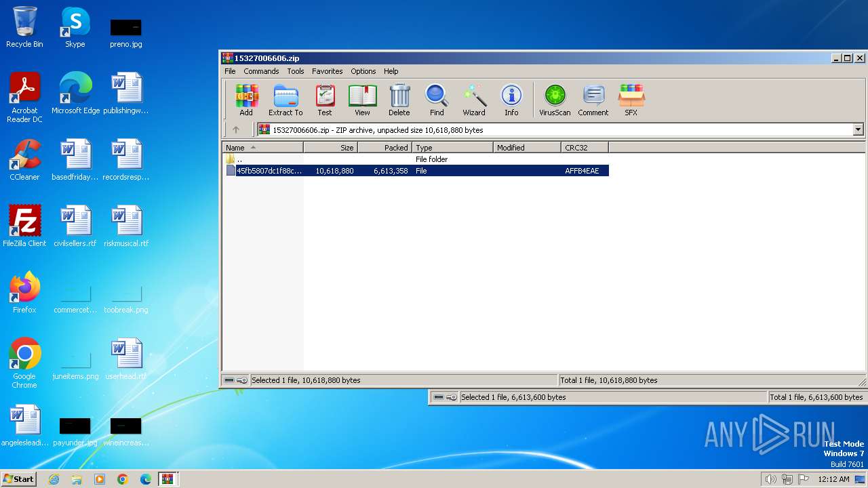868x488 pixels.
Task: Open payunder.jpg desktop file
Action: 75,431
